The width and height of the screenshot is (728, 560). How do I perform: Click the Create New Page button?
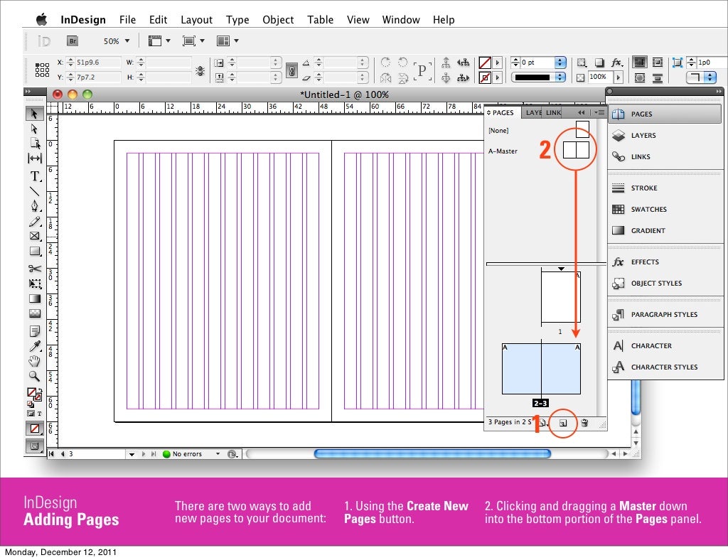(563, 423)
